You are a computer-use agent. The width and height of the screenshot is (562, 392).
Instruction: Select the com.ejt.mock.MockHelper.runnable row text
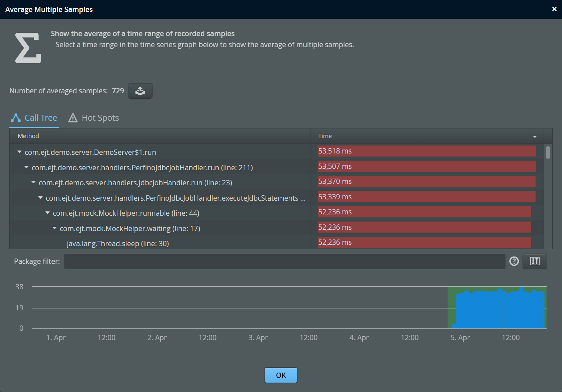[x=126, y=213]
